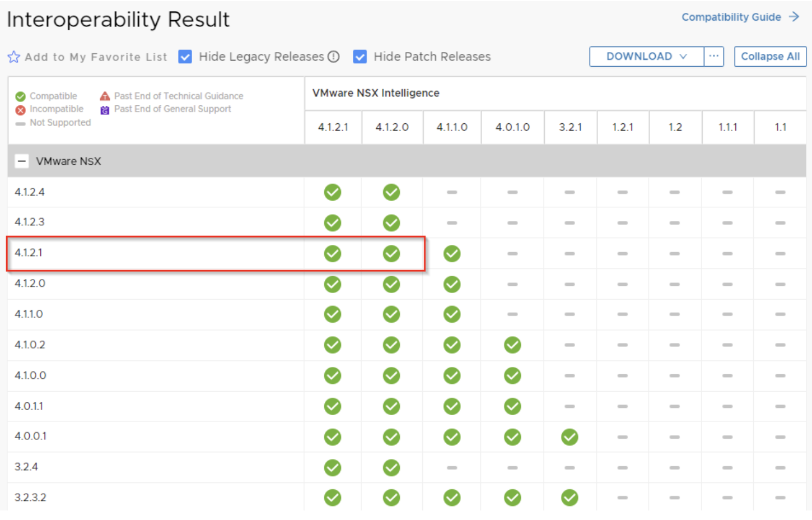Click the NSX 4.1.2.3 row label
812x520 pixels.
pyautogui.click(x=30, y=222)
